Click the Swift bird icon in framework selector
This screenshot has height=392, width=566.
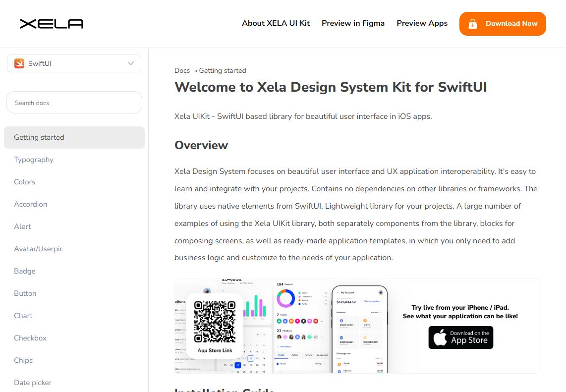click(x=19, y=63)
